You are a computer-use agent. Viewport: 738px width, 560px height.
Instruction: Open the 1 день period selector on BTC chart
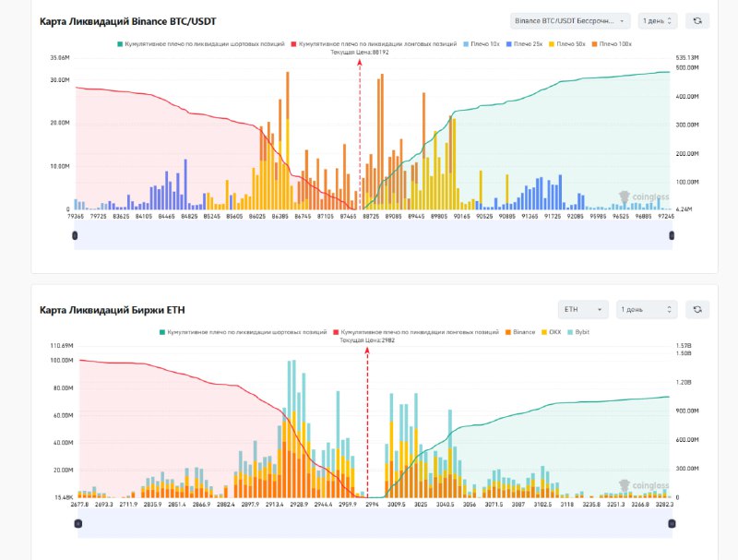point(658,20)
